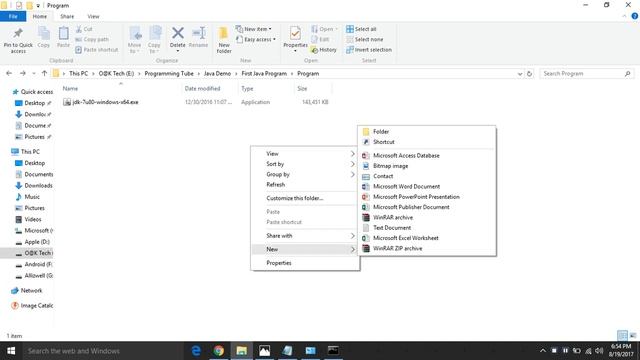Create a new Bitmap image

pos(427,166)
